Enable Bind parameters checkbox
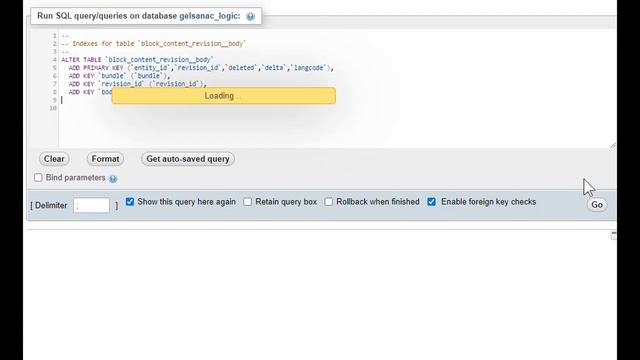This screenshot has height=360, width=640. pos(38,178)
